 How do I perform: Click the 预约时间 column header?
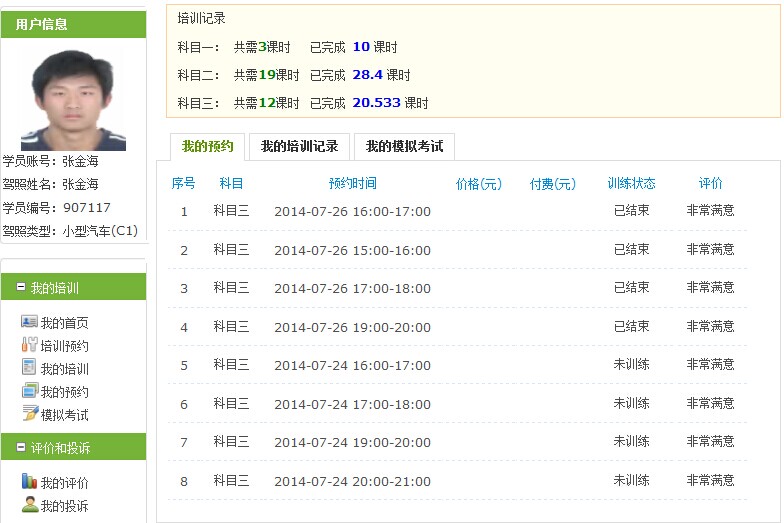click(x=352, y=184)
